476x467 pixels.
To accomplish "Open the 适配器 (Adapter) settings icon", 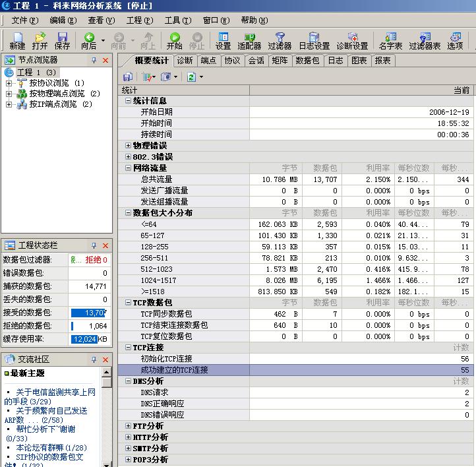I will (249, 40).
